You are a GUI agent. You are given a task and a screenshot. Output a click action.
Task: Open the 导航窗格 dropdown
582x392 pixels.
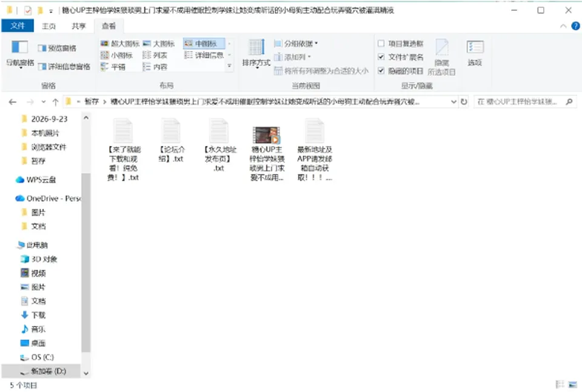(x=20, y=54)
